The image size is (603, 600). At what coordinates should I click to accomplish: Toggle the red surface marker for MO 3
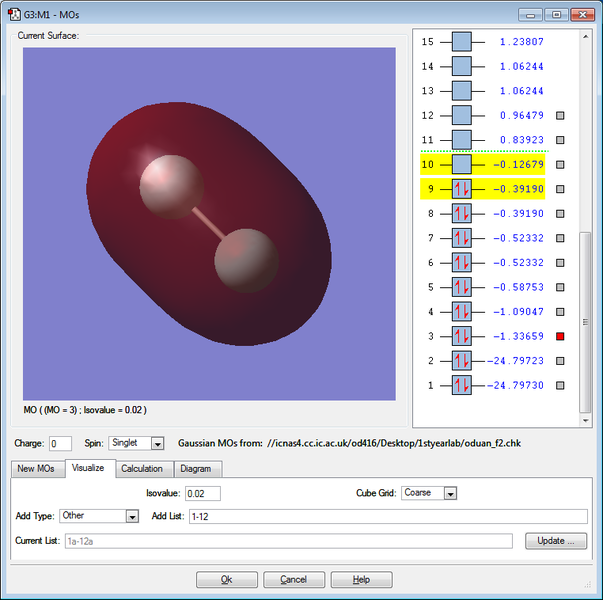pyautogui.click(x=560, y=336)
